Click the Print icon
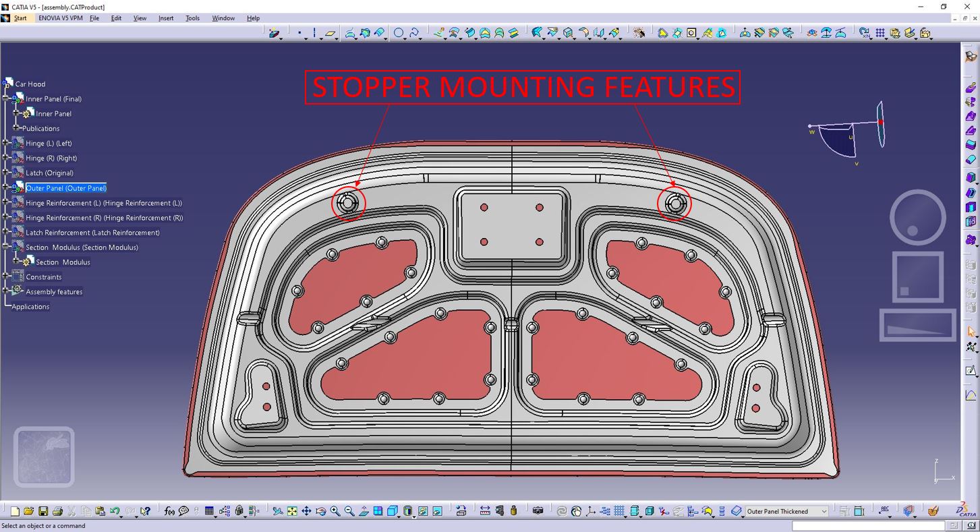This screenshot has width=980, height=532. 57,511
